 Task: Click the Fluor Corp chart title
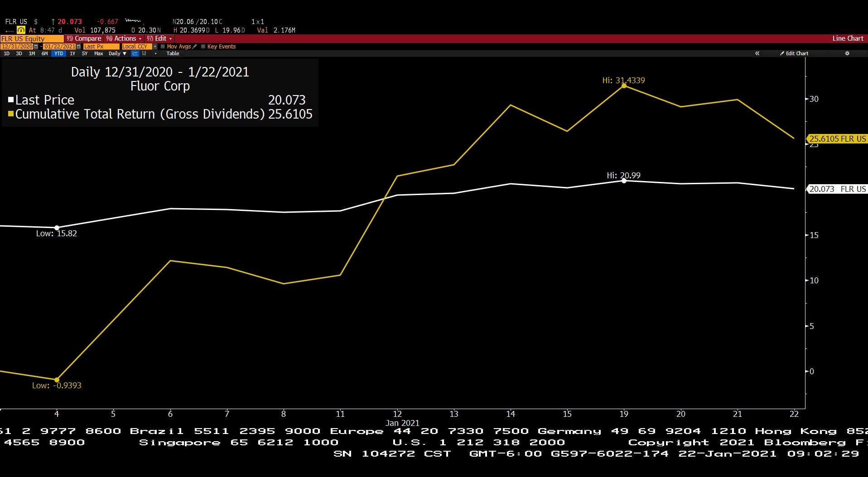tap(160, 86)
